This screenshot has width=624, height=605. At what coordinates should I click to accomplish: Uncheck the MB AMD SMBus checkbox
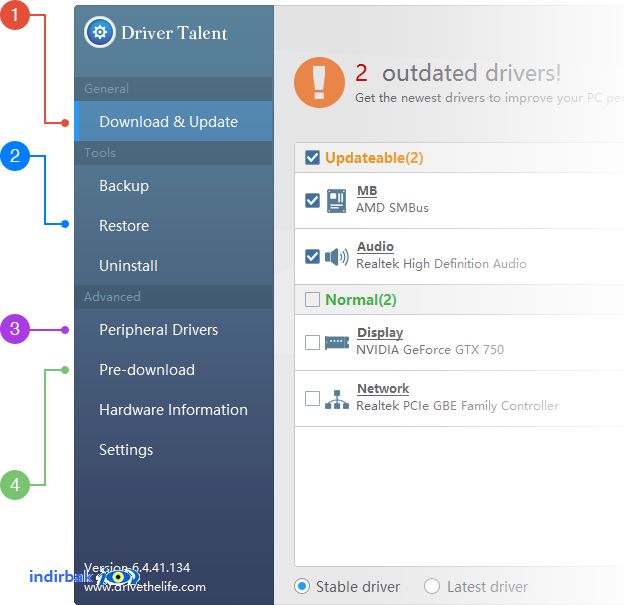point(312,200)
